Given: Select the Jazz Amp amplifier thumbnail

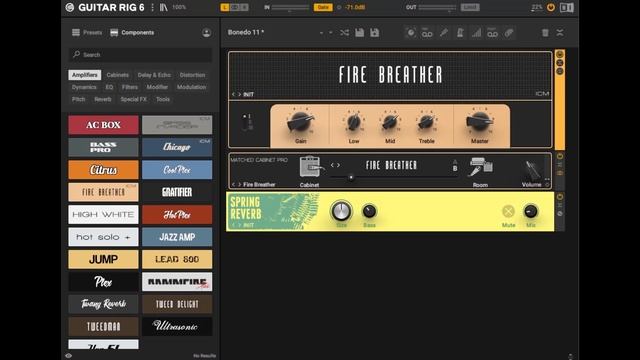Looking at the screenshot, I should (x=177, y=237).
